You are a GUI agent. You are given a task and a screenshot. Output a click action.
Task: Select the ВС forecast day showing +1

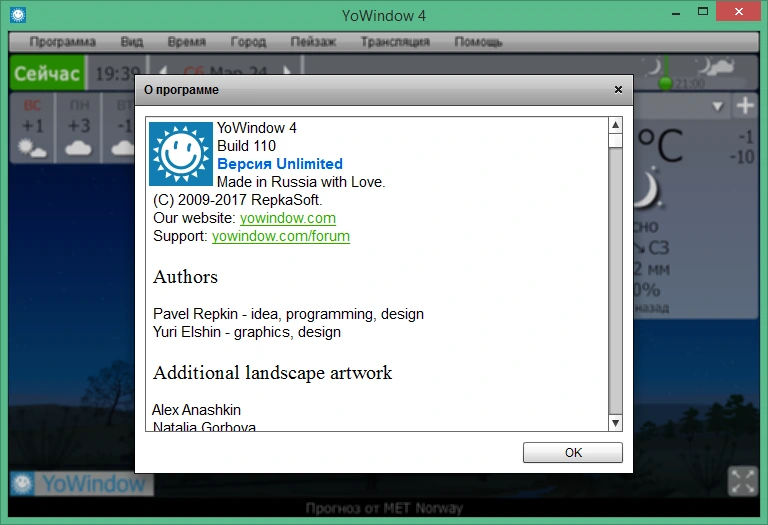(32, 128)
